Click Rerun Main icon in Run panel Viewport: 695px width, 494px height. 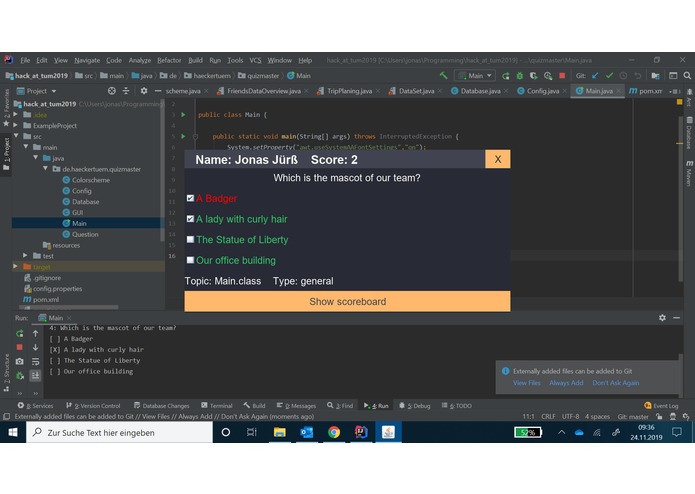20,334
